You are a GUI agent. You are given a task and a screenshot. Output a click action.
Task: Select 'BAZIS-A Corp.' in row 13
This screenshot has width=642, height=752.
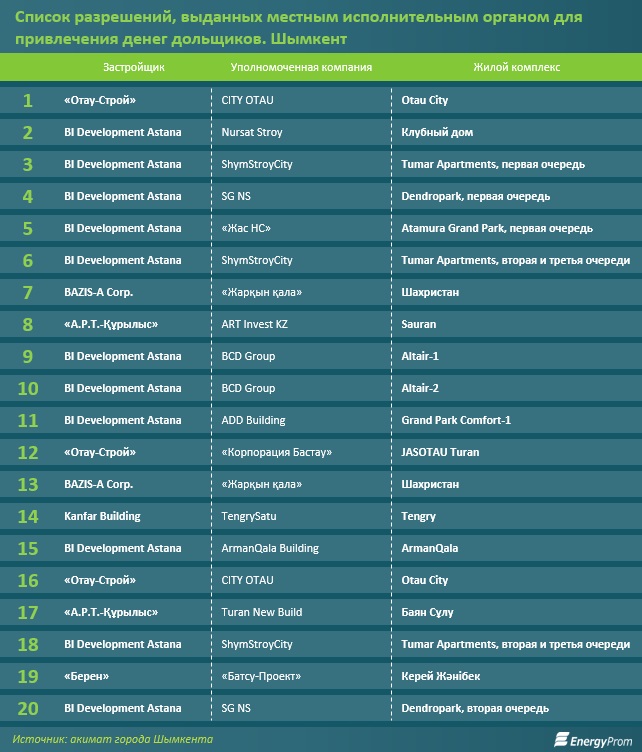coord(98,484)
